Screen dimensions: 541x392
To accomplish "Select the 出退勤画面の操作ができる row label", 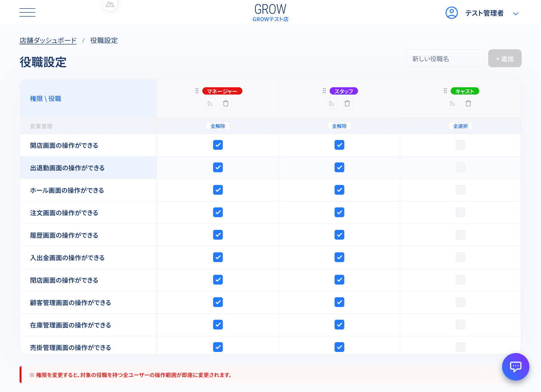I will (x=67, y=168).
